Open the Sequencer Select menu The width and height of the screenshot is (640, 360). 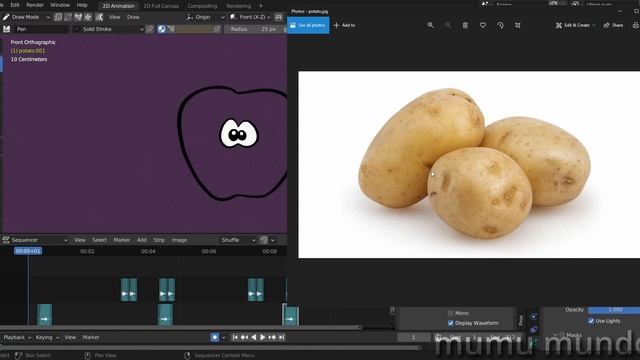(x=99, y=240)
